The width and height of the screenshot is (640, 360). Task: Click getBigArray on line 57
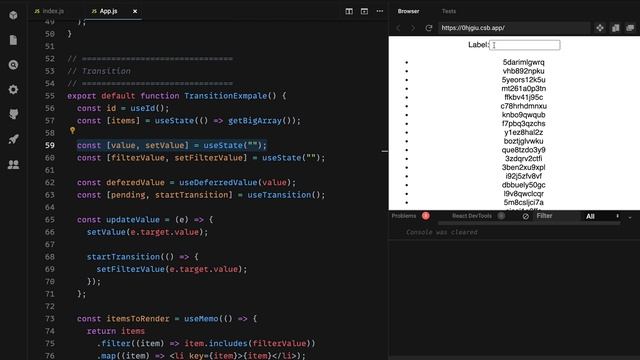tap(255, 121)
